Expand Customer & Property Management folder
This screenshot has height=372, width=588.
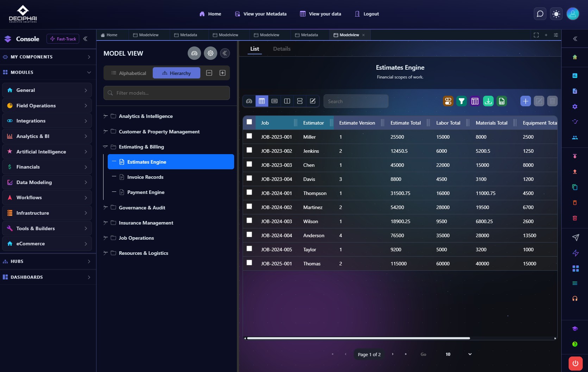pyautogui.click(x=105, y=132)
